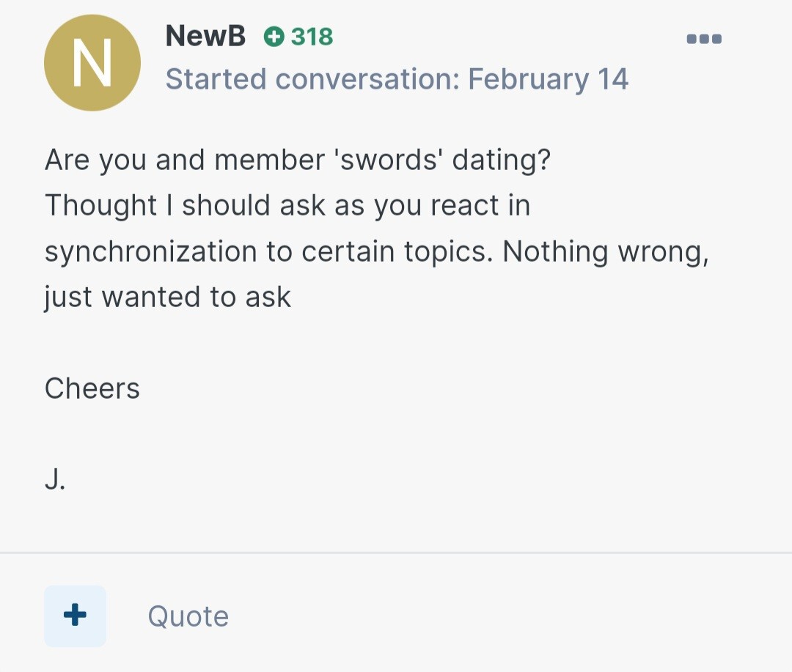Click the "Are you and member" first line

(x=298, y=160)
